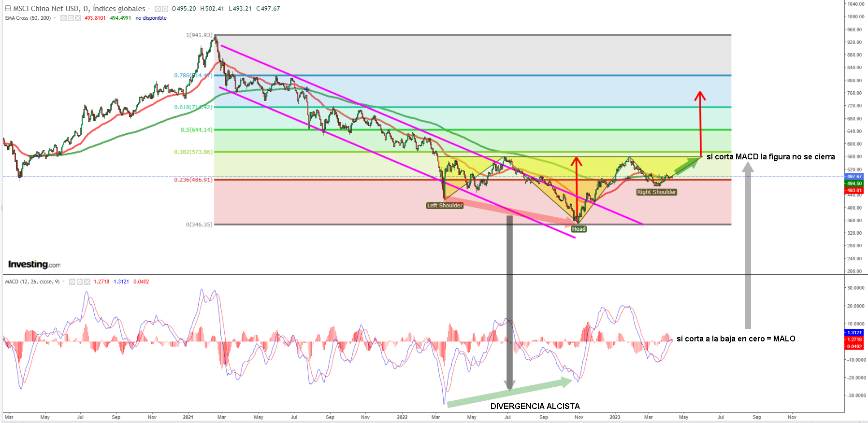868x423 pixels.
Task: Select the Head pattern label
Action: point(579,229)
